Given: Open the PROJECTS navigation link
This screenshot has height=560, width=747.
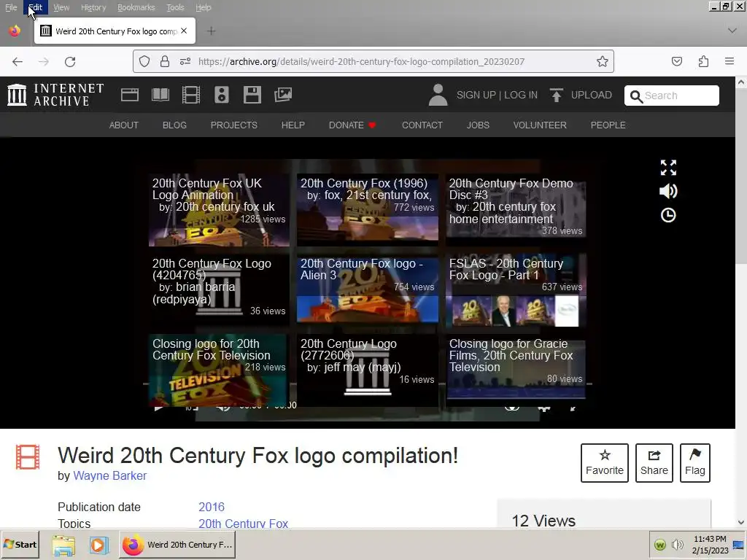Looking at the screenshot, I should [x=234, y=125].
